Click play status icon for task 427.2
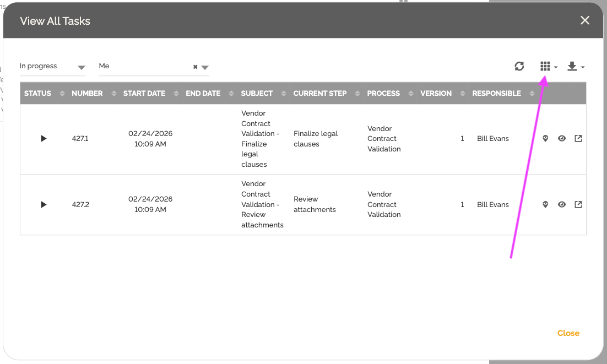 point(44,204)
